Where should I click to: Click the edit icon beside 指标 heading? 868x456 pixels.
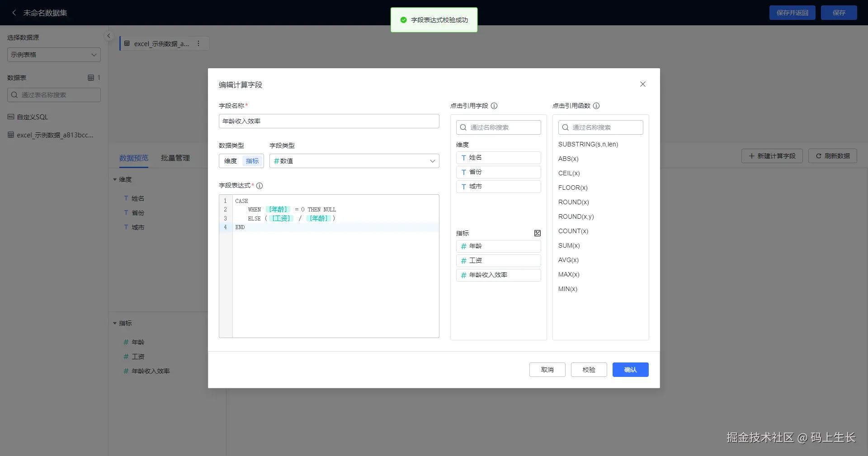tap(538, 233)
